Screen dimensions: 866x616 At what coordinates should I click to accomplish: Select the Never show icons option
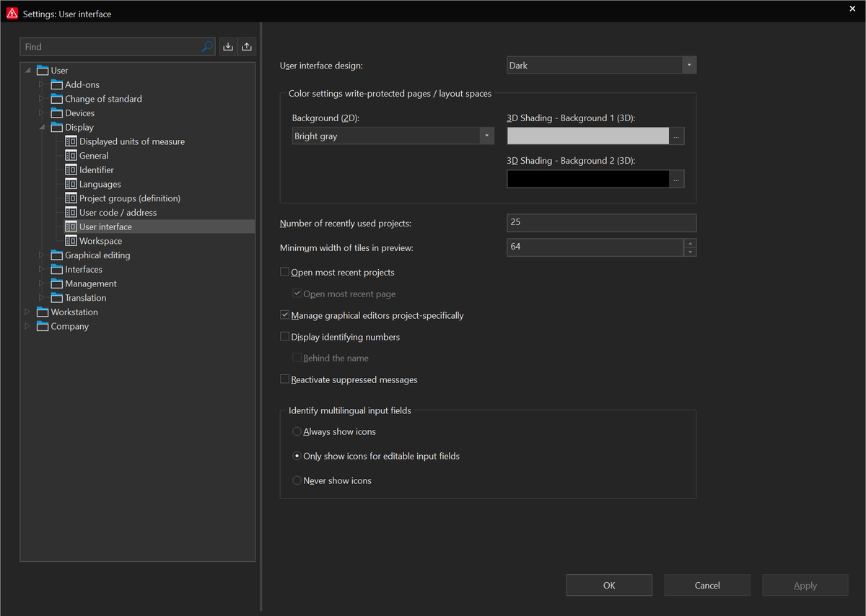click(297, 480)
